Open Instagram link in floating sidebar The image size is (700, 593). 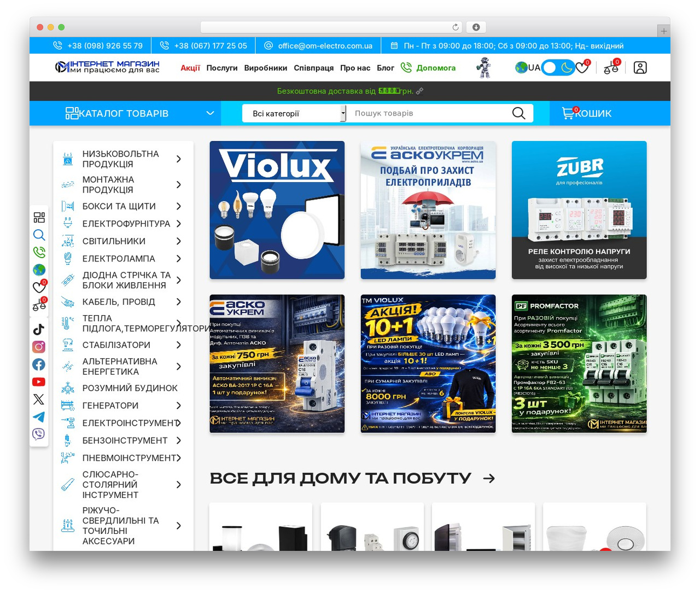[x=39, y=347]
